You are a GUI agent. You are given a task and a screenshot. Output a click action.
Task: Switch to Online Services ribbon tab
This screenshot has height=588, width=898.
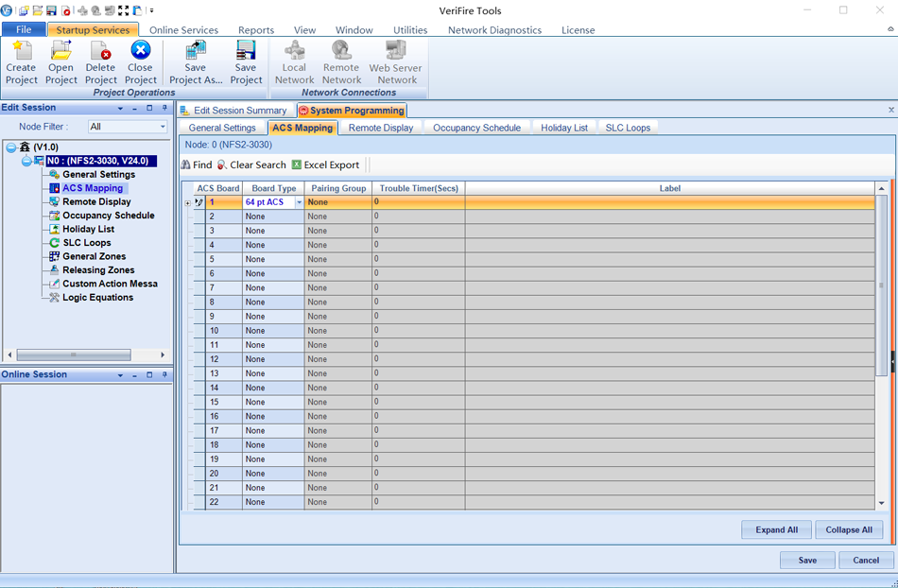coord(183,30)
